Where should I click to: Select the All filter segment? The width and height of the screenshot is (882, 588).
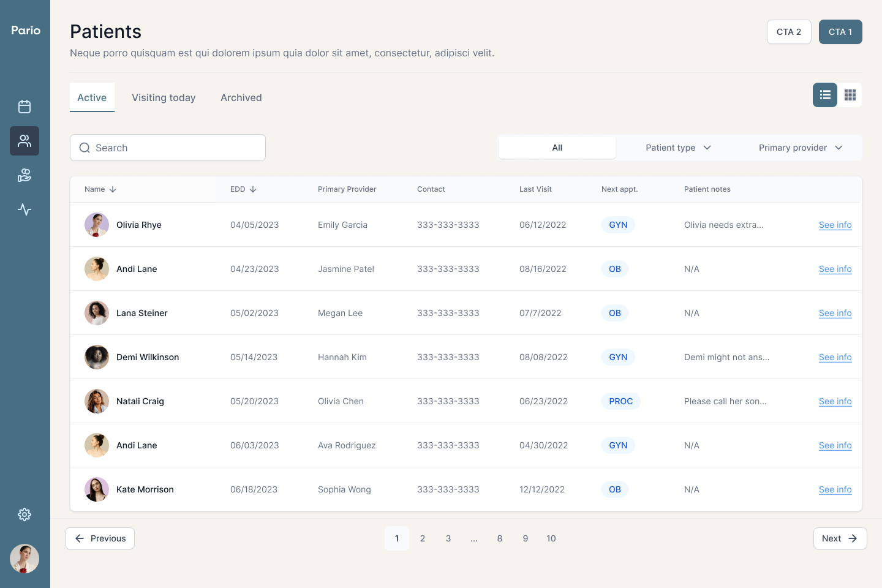tap(557, 148)
